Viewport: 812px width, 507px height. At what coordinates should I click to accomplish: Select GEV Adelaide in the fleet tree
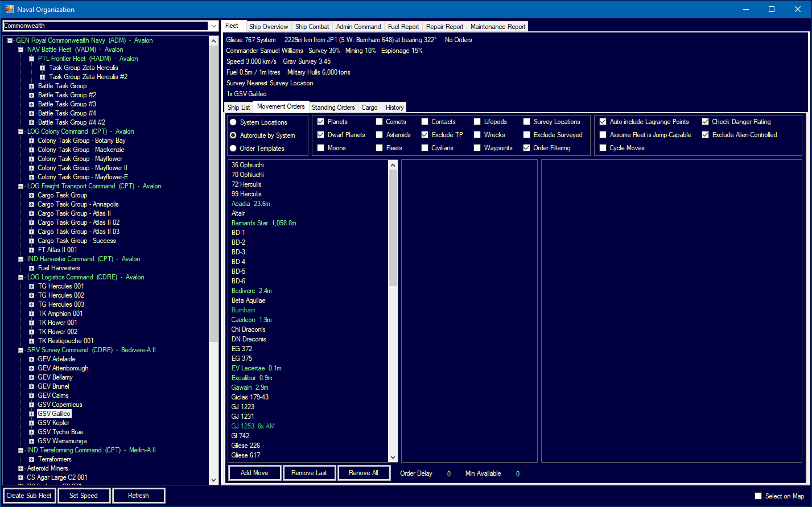(56, 360)
